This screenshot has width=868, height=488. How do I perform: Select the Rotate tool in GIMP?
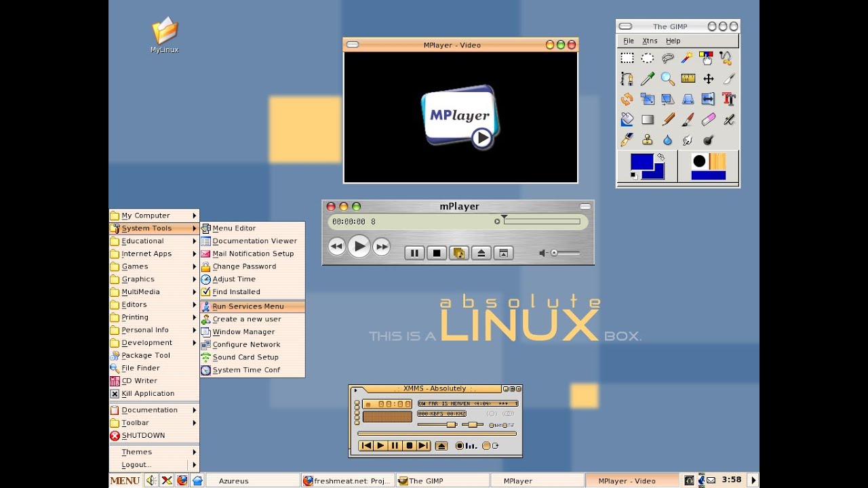[x=627, y=99]
